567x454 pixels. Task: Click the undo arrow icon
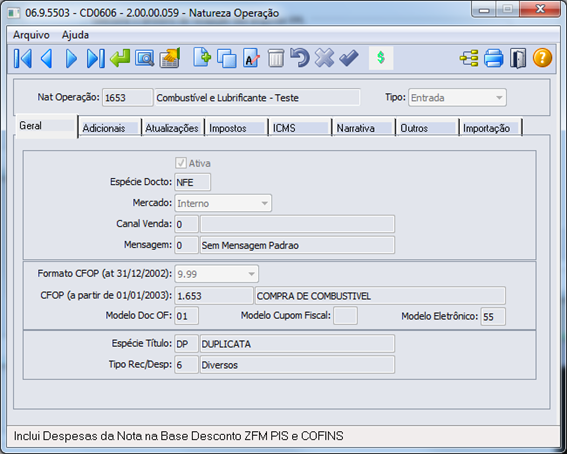[300, 58]
